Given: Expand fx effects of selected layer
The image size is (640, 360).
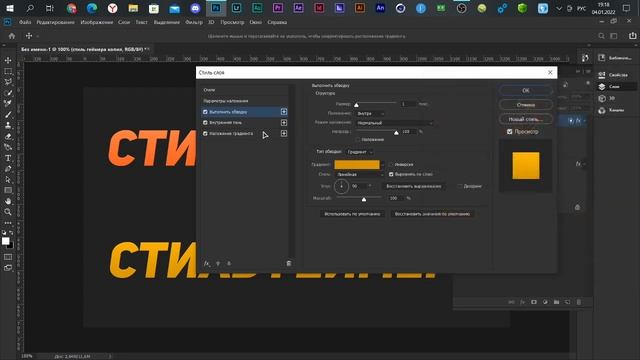Looking at the screenshot, I should (584, 121).
